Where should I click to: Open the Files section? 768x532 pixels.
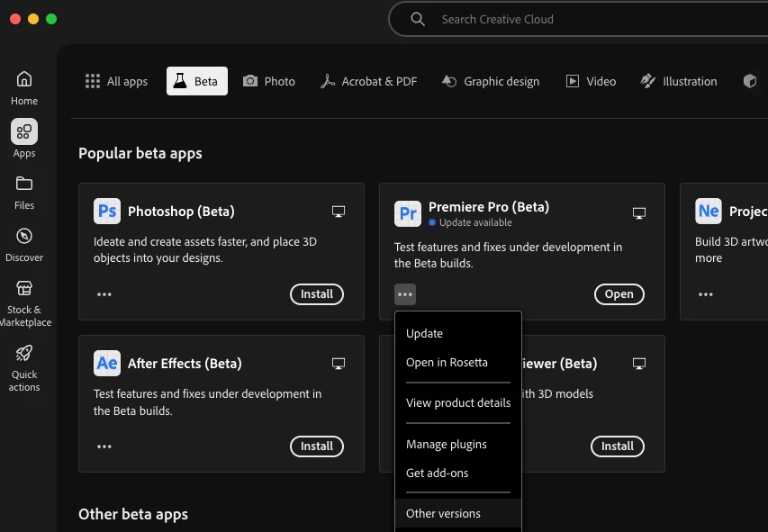point(24,193)
